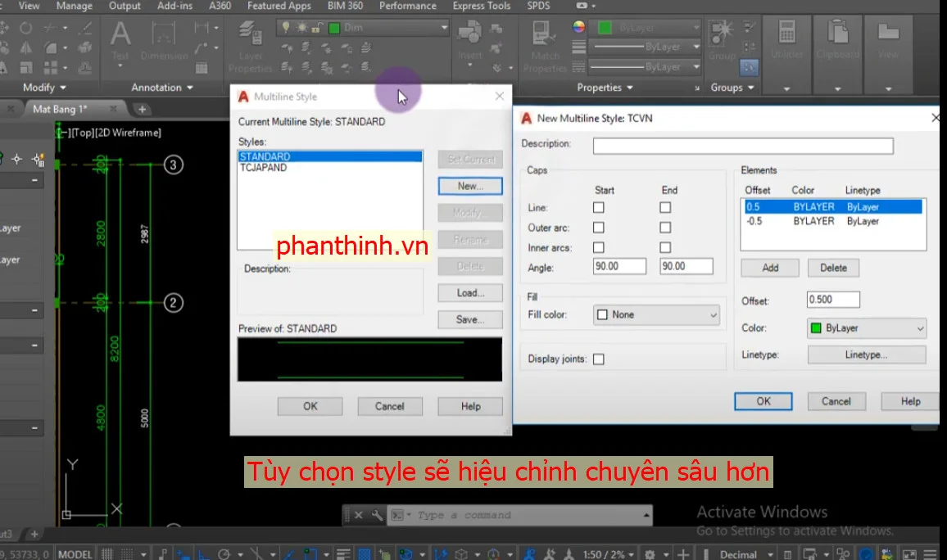Click the layer on/off lightbulb icon
Viewport: 947px width, 560px height.
click(x=286, y=28)
